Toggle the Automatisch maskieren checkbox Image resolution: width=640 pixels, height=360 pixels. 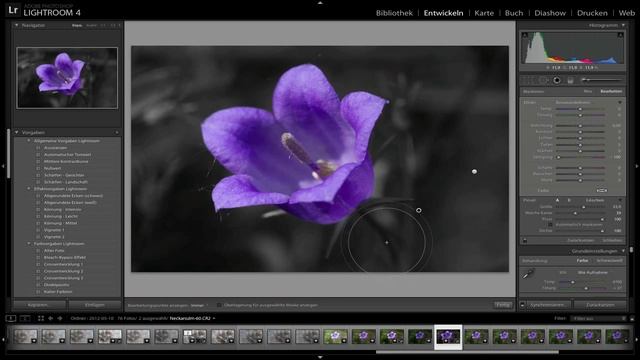pos(550,224)
